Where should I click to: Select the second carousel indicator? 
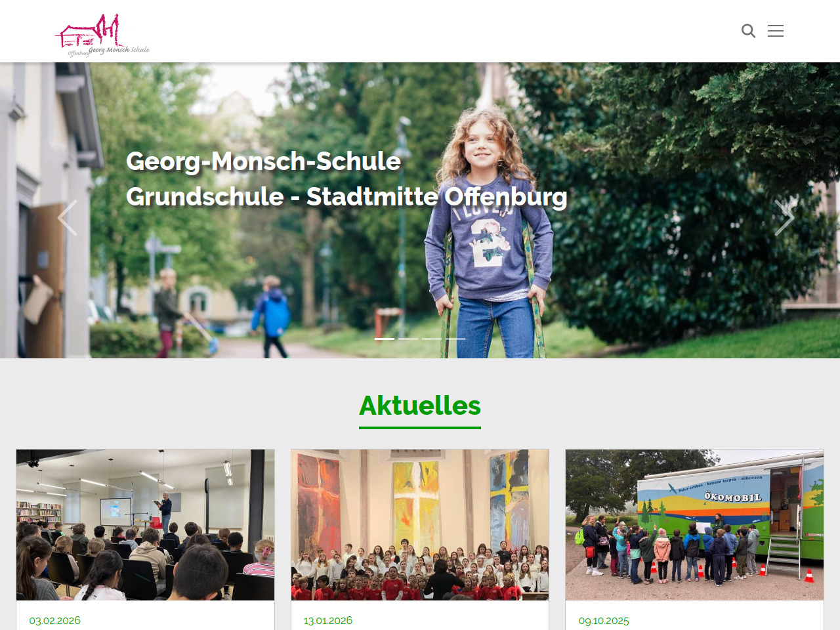408,339
